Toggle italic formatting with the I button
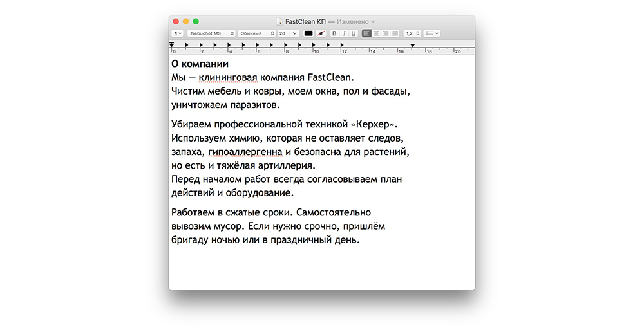644x330 pixels. (344, 33)
